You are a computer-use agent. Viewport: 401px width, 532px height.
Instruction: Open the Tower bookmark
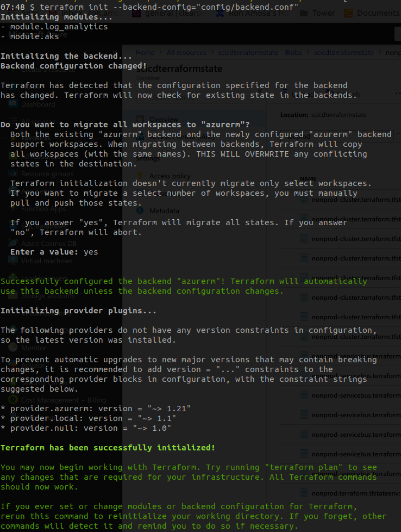323,13
